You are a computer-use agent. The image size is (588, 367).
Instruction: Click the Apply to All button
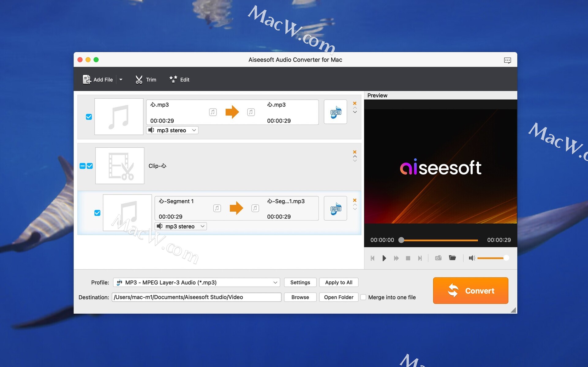click(x=338, y=282)
